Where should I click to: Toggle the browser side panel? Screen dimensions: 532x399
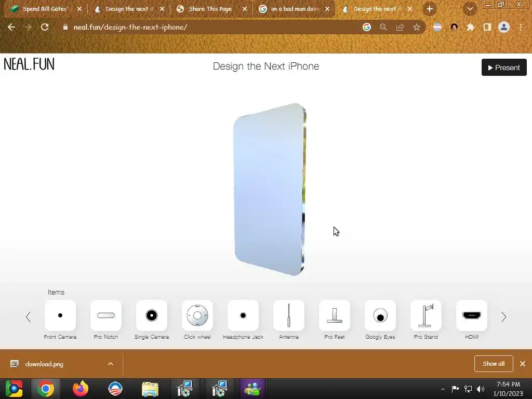(x=487, y=27)
